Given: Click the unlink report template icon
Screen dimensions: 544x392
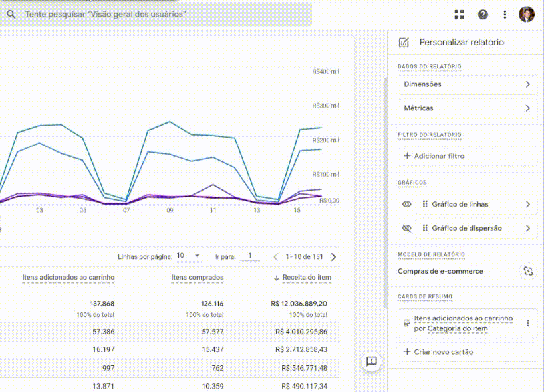Looking at the screenshot, I should (x=528, y=271).
